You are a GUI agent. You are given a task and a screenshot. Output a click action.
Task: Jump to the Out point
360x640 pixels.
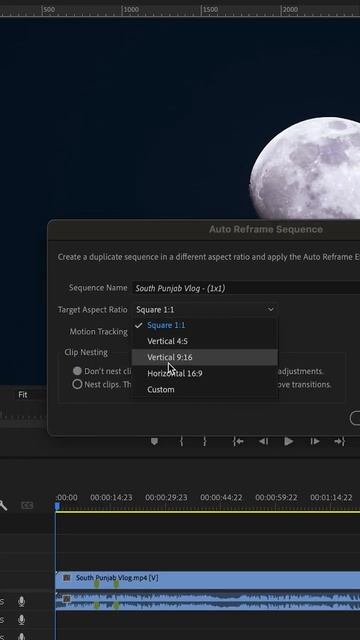click(340, 441)
